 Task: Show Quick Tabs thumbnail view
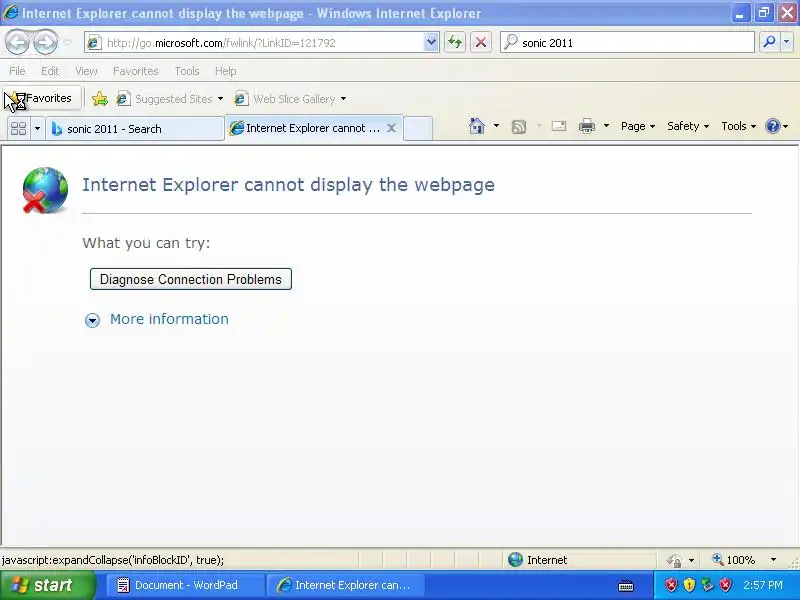pyautogui.click(x=19, y=128)
